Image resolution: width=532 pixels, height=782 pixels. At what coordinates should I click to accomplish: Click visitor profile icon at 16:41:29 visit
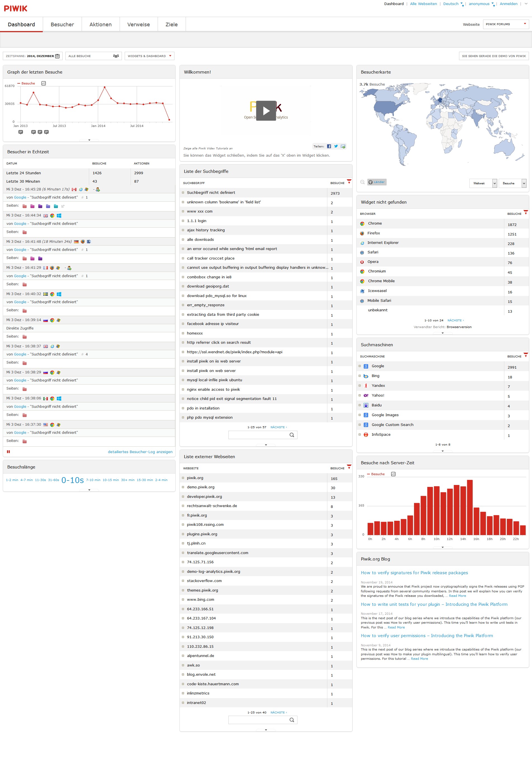pos(69,268)
